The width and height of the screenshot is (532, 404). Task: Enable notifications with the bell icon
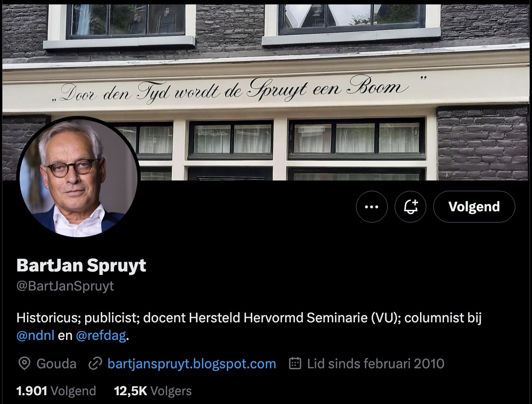[410, 206]
